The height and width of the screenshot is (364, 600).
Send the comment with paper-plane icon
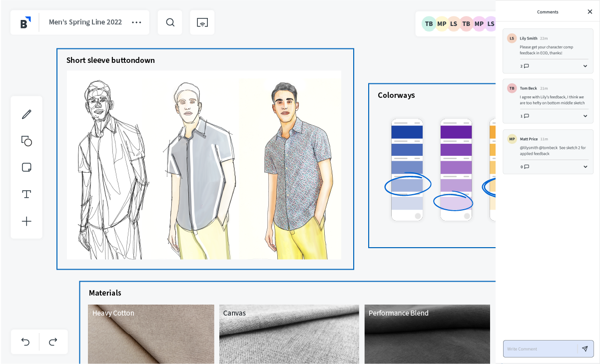585,349
